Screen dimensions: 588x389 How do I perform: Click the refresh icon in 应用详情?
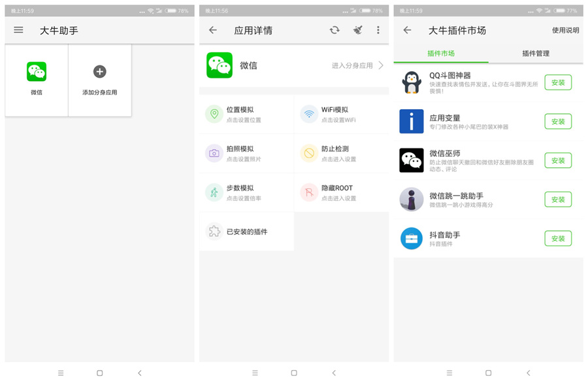pos(335,30)
